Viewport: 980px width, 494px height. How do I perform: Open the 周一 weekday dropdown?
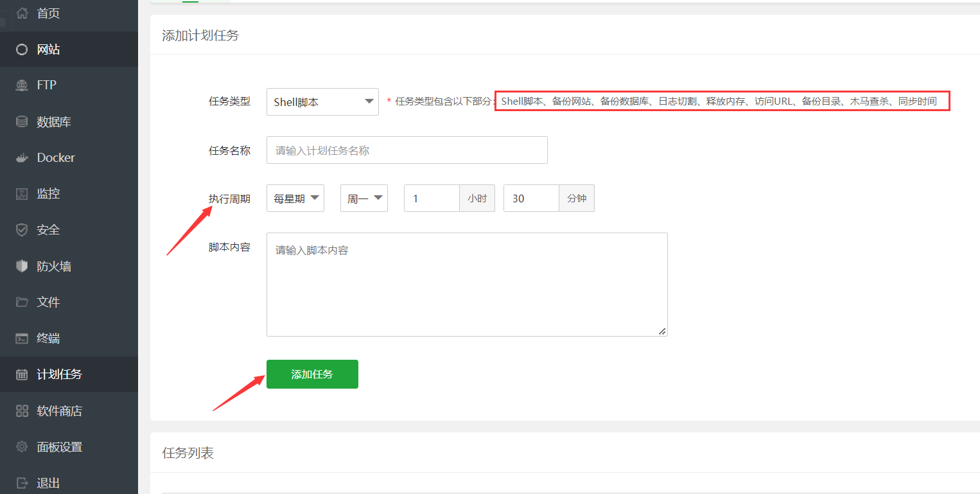(x=364, y=198)
